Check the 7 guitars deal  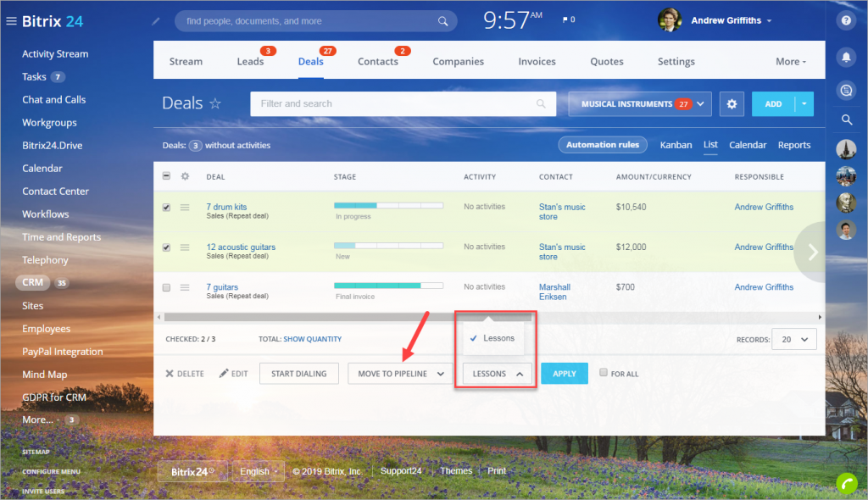coord(166,287)
